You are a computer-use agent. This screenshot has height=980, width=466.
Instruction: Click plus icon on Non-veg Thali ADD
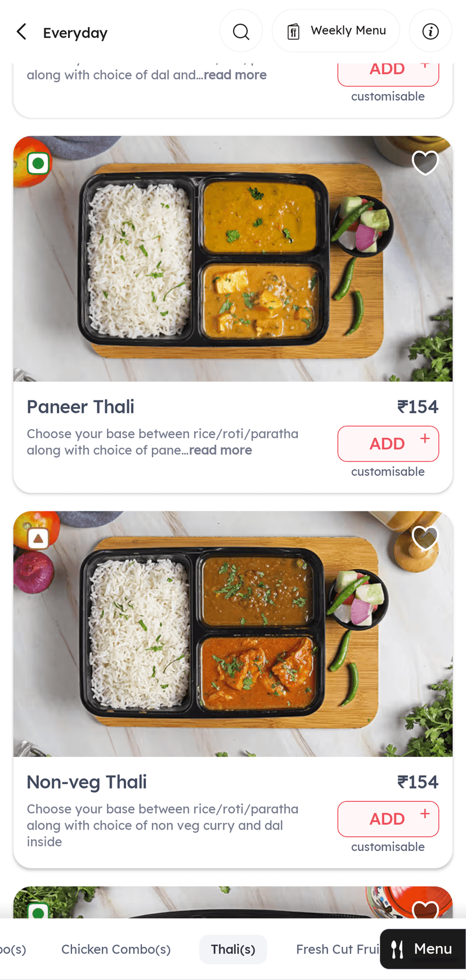pos(425,813)
